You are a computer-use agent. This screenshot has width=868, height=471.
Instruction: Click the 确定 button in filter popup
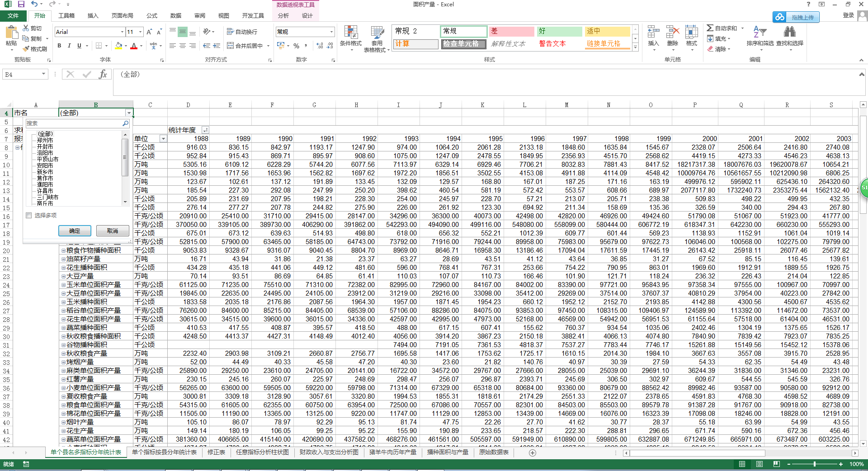pyautogui.click(x=75, y=231)
